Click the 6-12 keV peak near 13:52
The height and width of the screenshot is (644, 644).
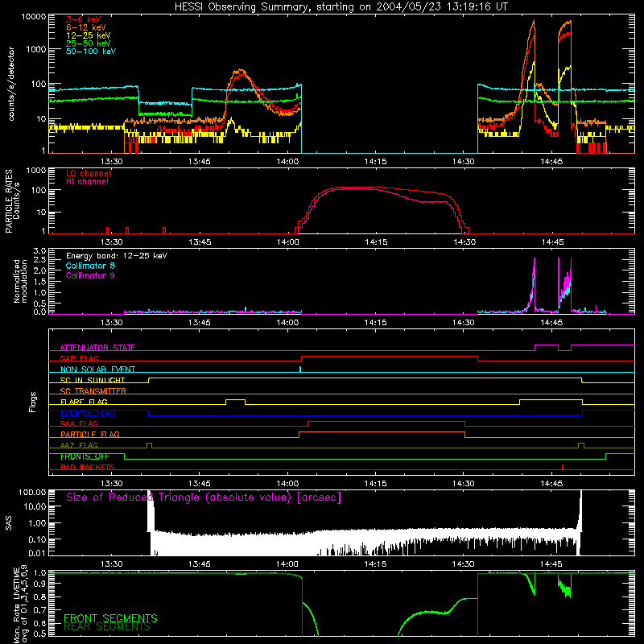tap(241, 71)
